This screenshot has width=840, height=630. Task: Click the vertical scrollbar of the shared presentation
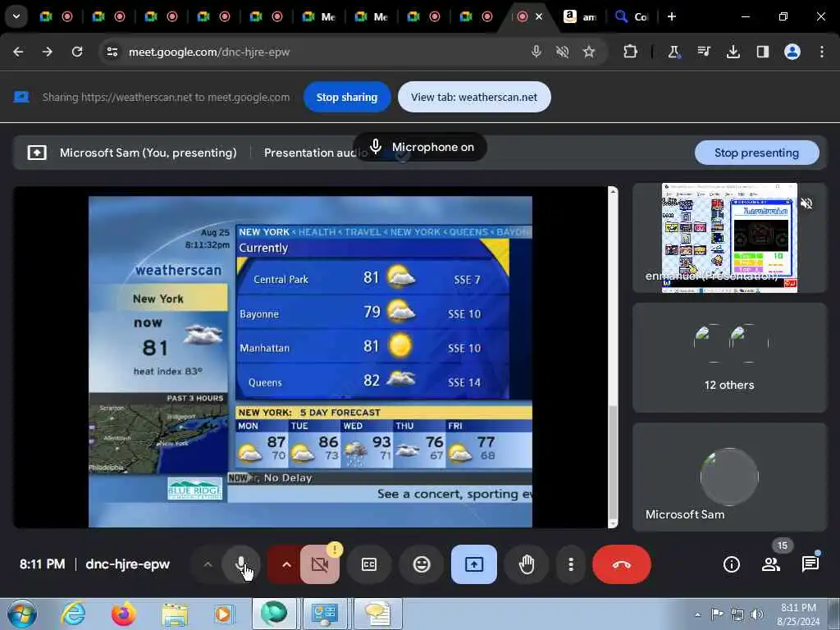point(613,357)
